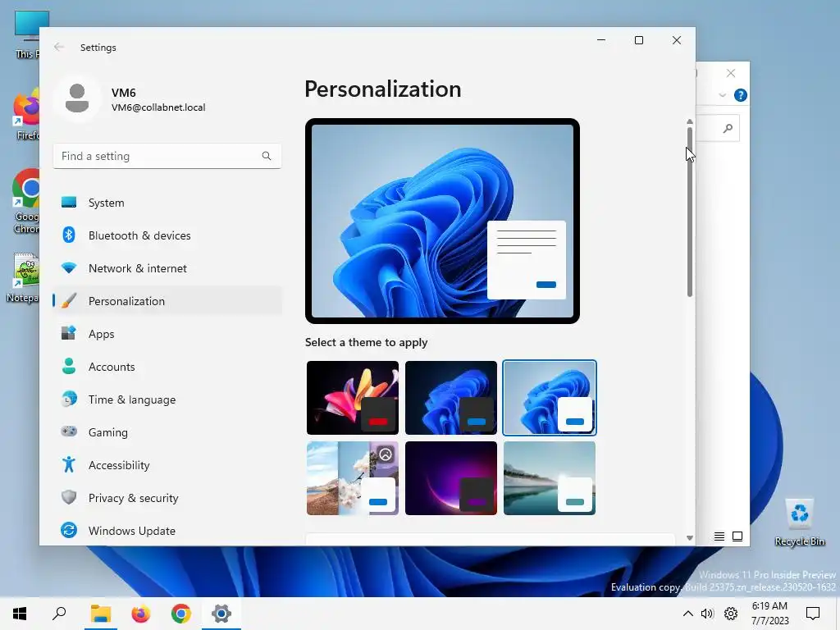This screenshot has width=840, height=630.
Task: Select the Time & language clock icon
Action: tap(69, 399)
